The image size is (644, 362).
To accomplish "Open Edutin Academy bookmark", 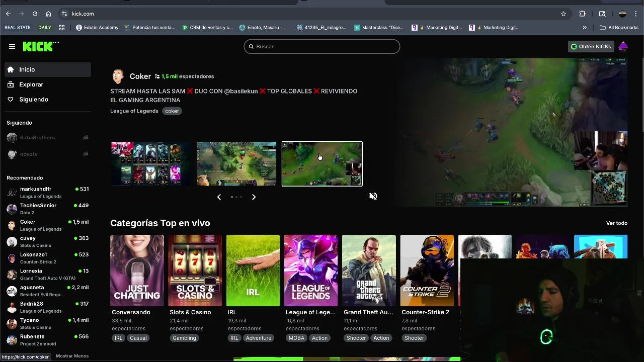I will click(97, 28).
